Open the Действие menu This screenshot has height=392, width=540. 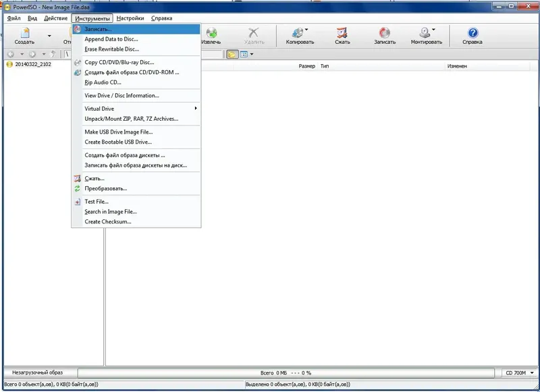[55, 18]
